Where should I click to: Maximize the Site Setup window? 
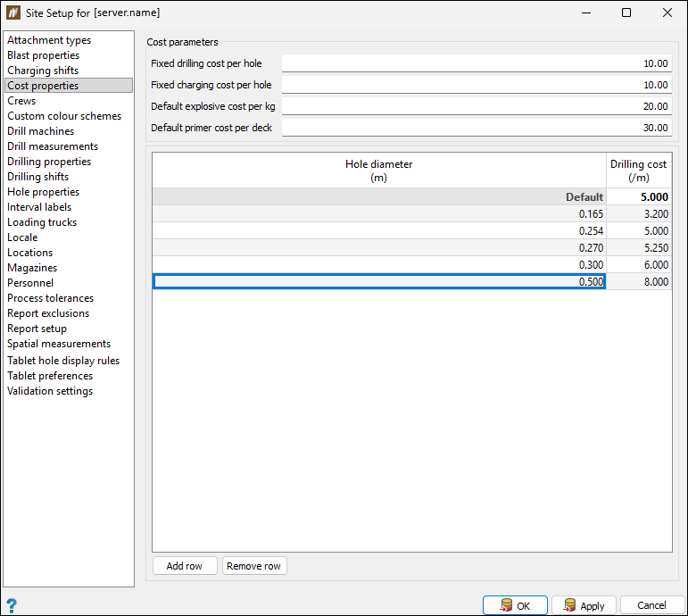pos(626,12)
